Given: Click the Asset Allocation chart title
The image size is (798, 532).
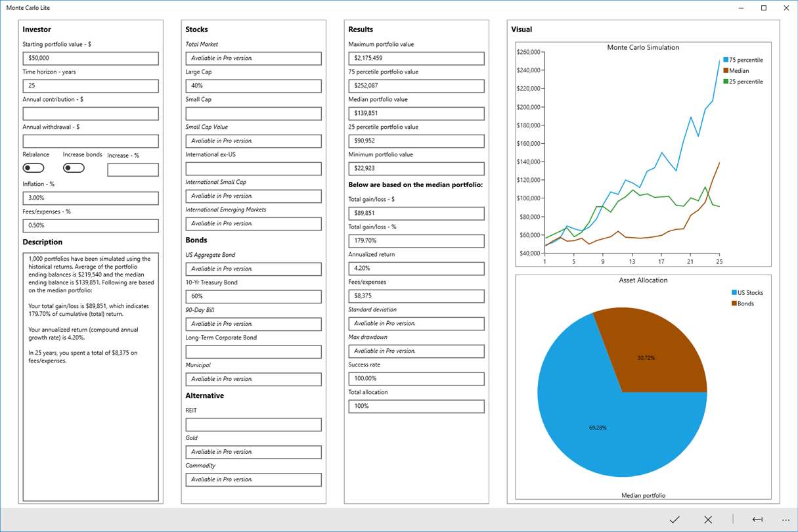Looking at the screenshot, I should coord(643,280).
